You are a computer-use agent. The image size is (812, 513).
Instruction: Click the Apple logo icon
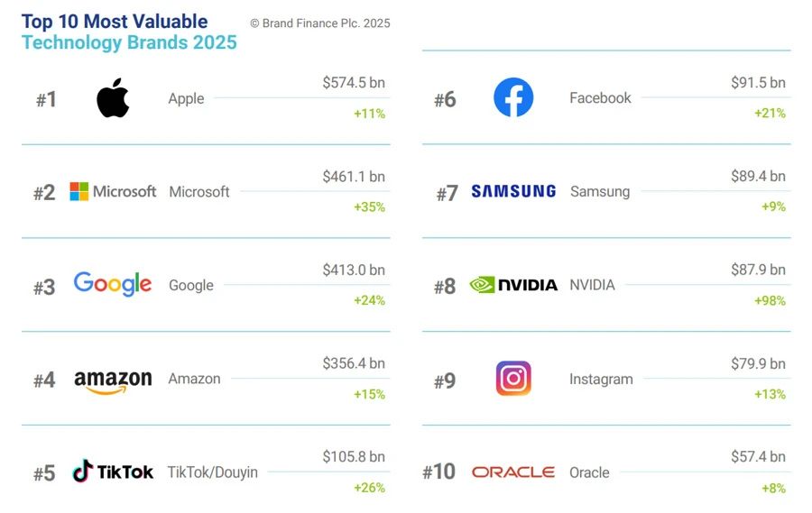tap(113, 98)
